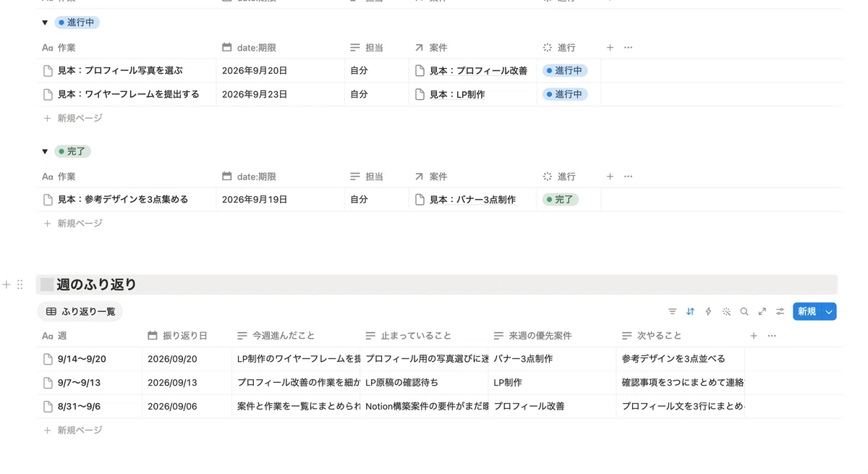Click the blue 新規 button
Screen dimensions: 868x474
click(x=807, y=312)
